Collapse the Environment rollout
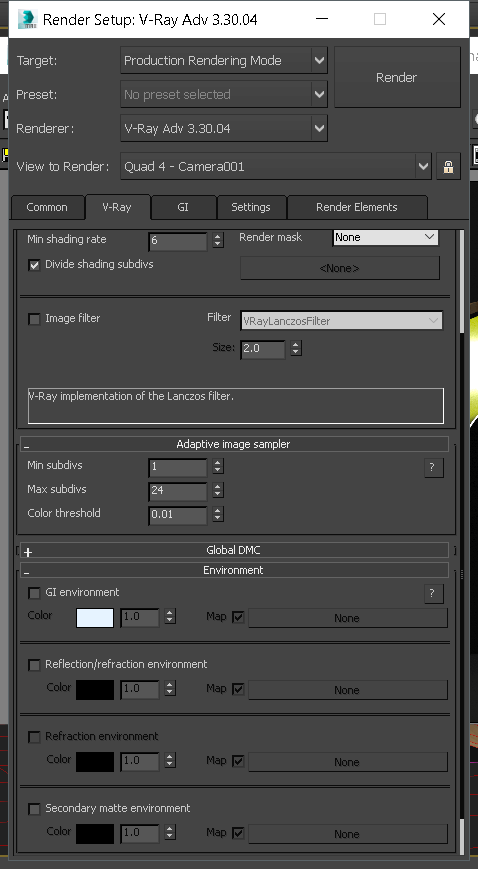Screen dimensions: 478x869 coord(233,570)
